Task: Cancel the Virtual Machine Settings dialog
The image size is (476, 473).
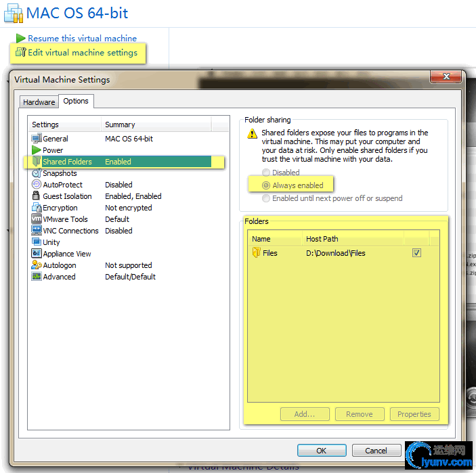Action: [x=376, y=451]
